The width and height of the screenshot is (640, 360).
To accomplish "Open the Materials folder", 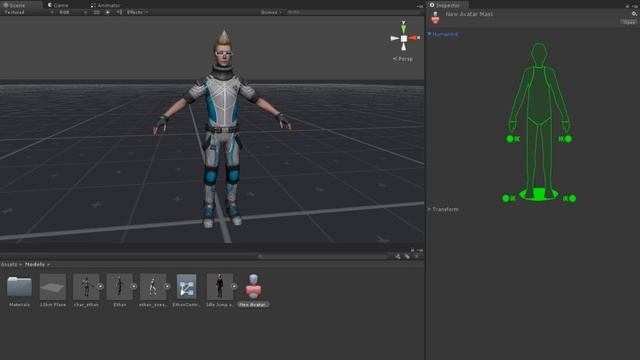I will [19, 287].
